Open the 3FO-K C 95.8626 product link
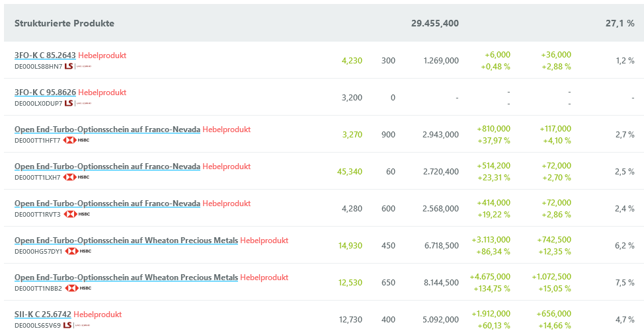Image resolution: width=644 pixels, height=333 pixels. click(x=45, y=92)
